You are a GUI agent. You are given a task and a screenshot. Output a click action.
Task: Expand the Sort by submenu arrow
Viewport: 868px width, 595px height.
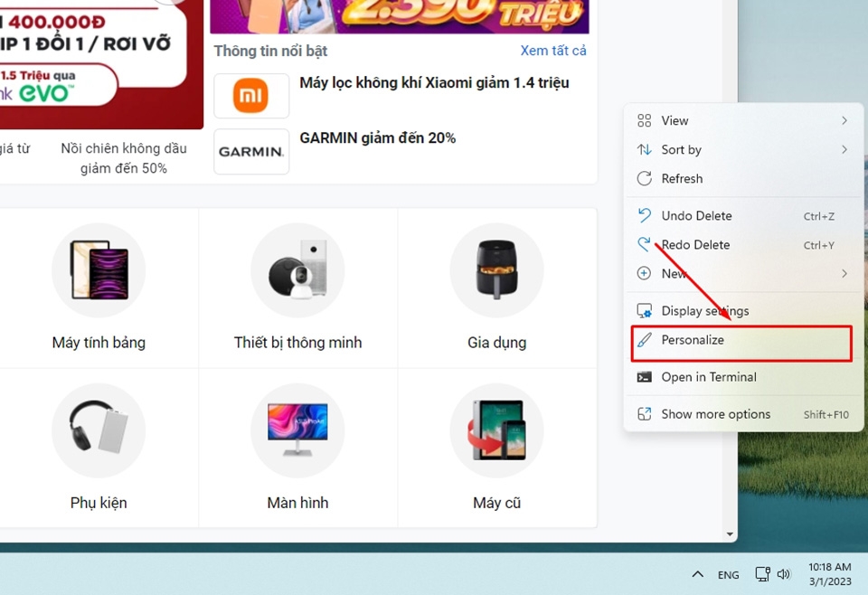pyautogui.click(x=844, y=149)
